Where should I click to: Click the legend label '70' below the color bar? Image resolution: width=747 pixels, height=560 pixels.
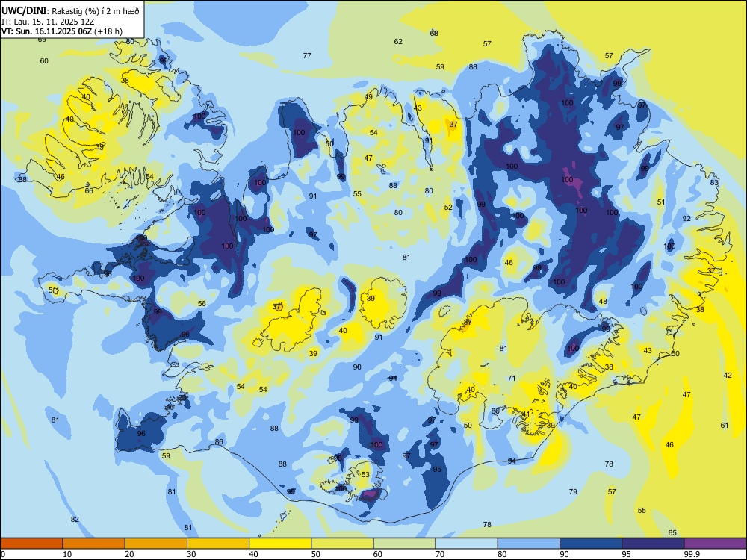pyautogui.click(x=440, y=554)
